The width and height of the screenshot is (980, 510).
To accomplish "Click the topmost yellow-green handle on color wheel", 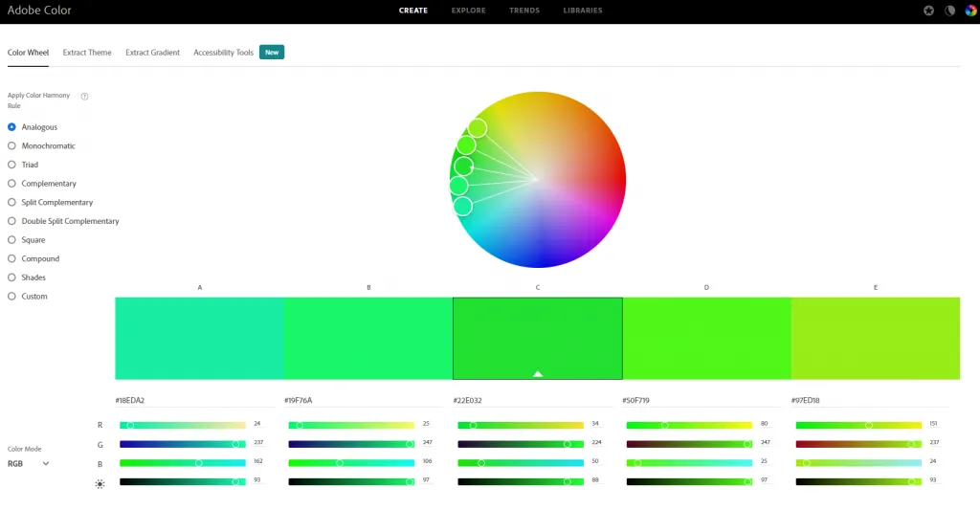I will tap(478, 128).
